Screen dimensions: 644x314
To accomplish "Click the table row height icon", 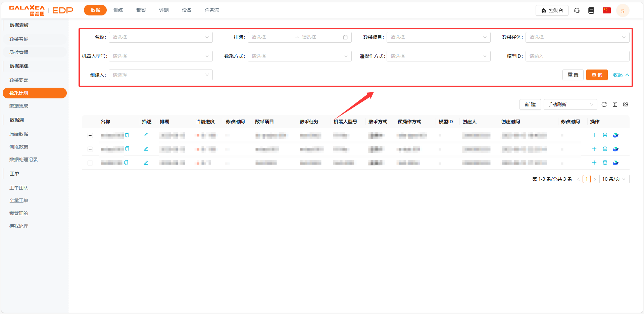I will 615,104.
